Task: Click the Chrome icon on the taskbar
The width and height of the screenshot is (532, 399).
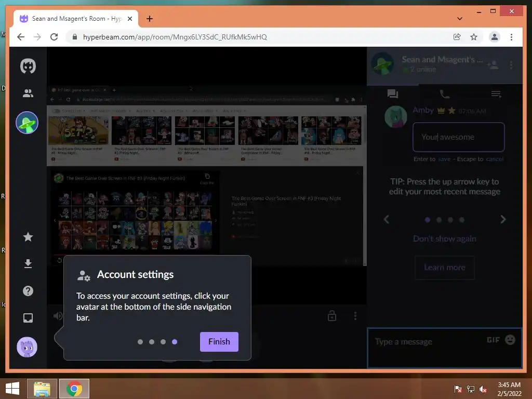Action: (74, 389)
